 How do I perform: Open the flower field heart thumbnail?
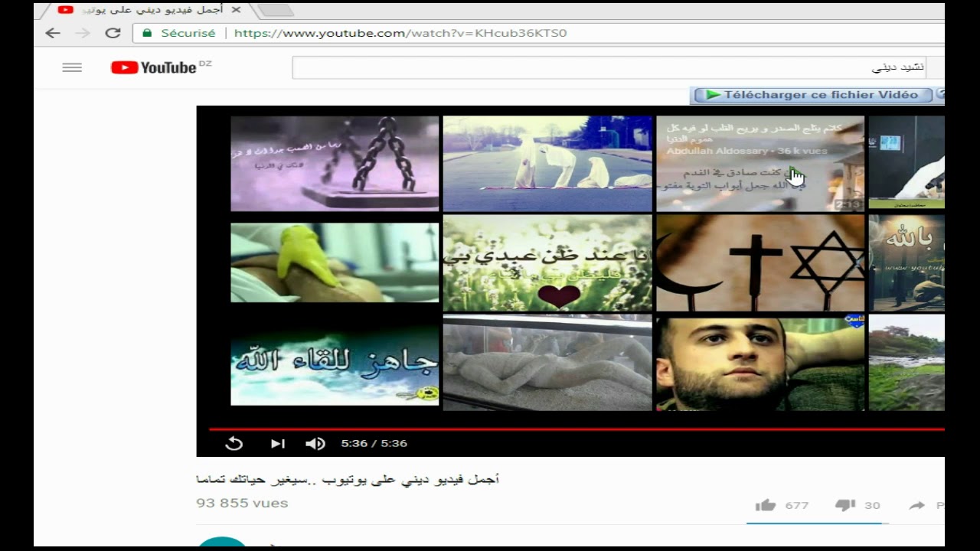pos(547,262)
